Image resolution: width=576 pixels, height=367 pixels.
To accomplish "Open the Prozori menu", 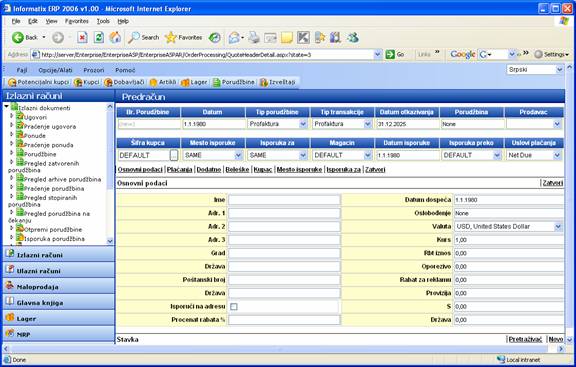I will [x=94, y=70].
